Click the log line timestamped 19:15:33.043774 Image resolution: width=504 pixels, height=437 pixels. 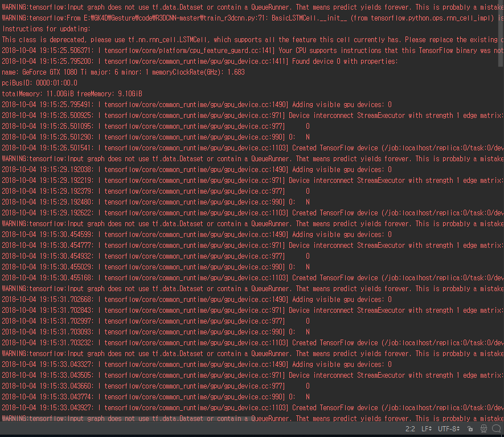click(156, 397)
